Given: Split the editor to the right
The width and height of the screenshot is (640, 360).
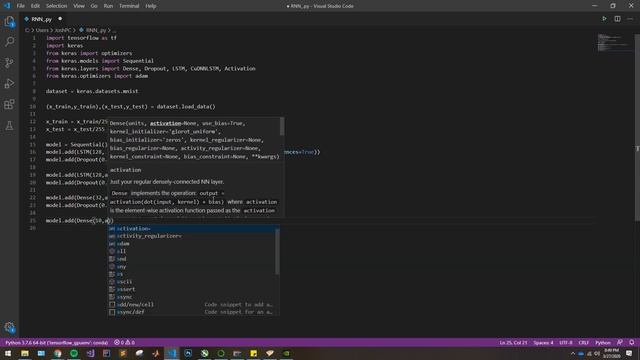Looking at the screenshot, I should 617,19.
